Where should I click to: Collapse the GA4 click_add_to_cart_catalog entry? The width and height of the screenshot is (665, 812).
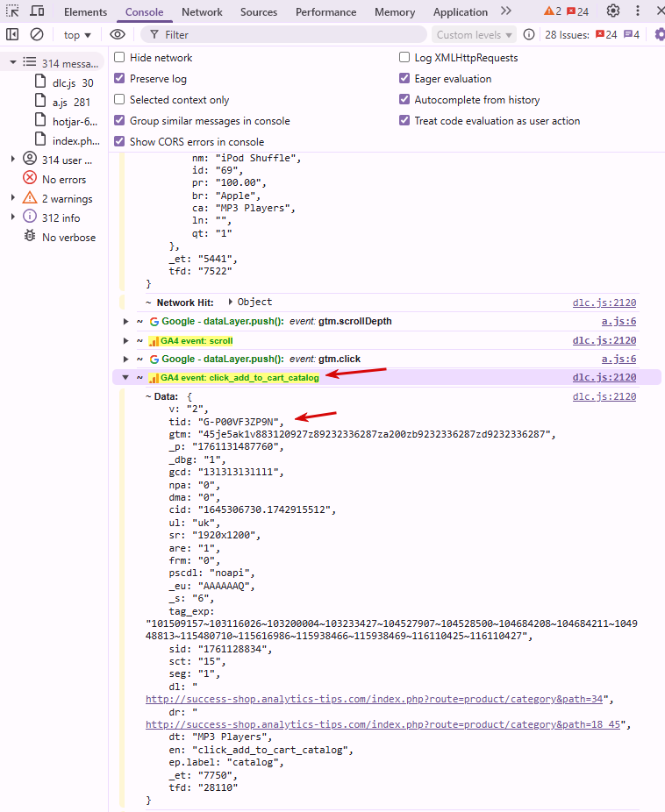point(125,378)
